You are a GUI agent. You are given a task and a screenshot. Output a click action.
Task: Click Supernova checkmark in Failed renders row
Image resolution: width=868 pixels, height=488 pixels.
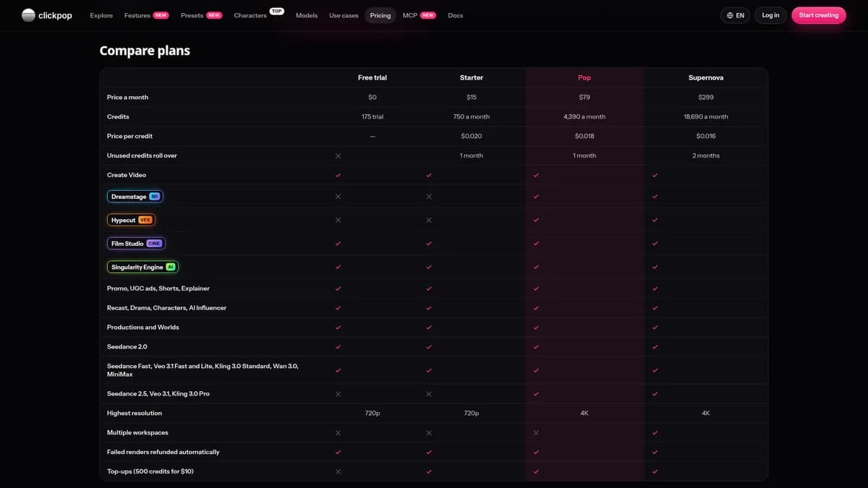(x=655, y=452)
